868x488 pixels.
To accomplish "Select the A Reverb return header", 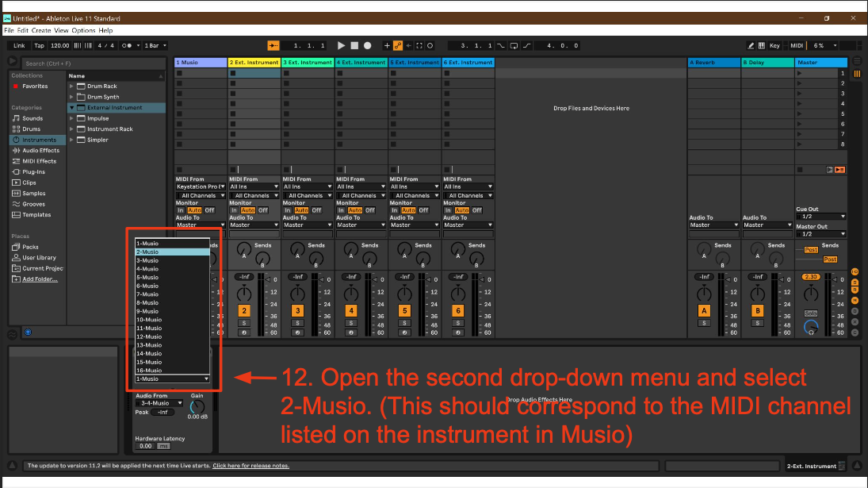I will click(x=713, y=63).
